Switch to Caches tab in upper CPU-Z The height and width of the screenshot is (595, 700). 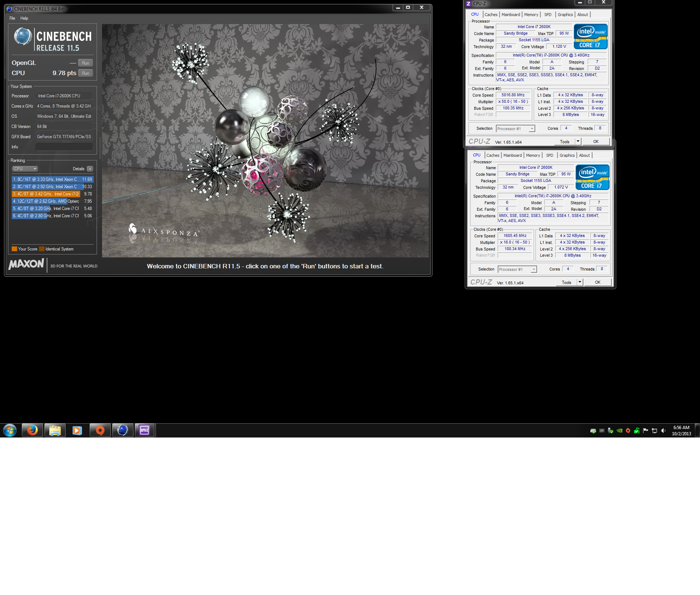(491, 15)
